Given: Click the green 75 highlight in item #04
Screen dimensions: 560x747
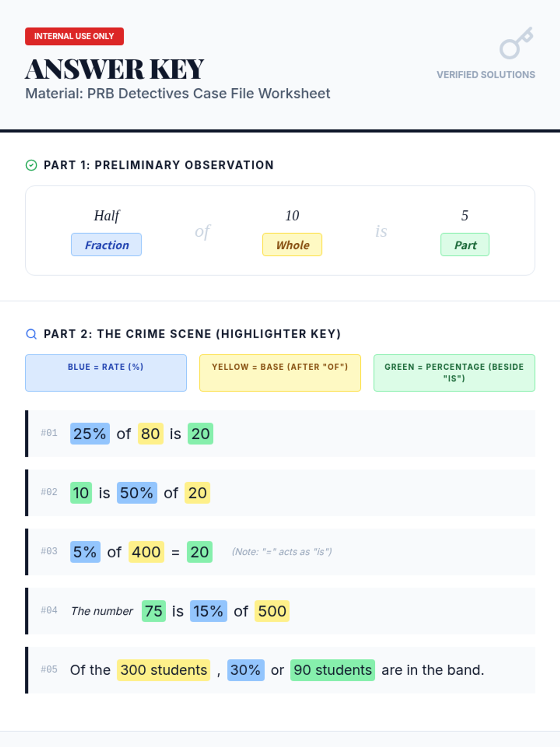Looking at the screenshot, I should (154, 611).
